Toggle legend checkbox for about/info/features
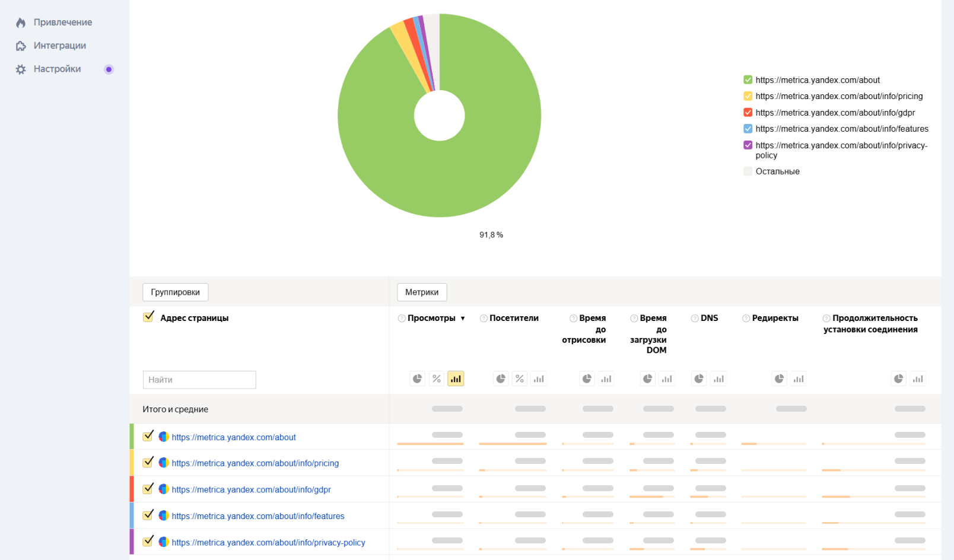 point(748,129)
